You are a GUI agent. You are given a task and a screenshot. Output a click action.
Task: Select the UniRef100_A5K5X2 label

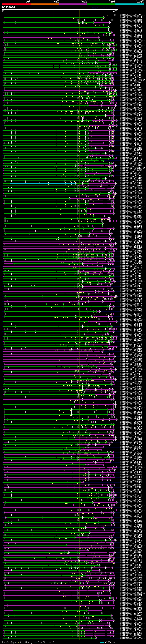click(131, 118)
